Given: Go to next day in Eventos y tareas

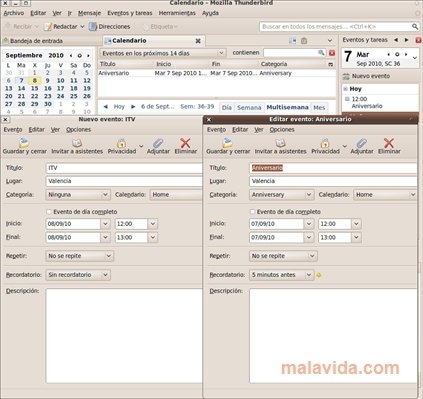Looking at the screenshot, I should 407,40.
